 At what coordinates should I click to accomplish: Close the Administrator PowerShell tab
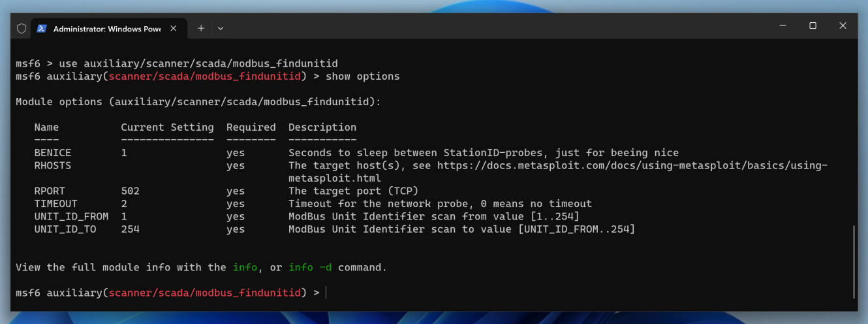click(x=174, y=29)
